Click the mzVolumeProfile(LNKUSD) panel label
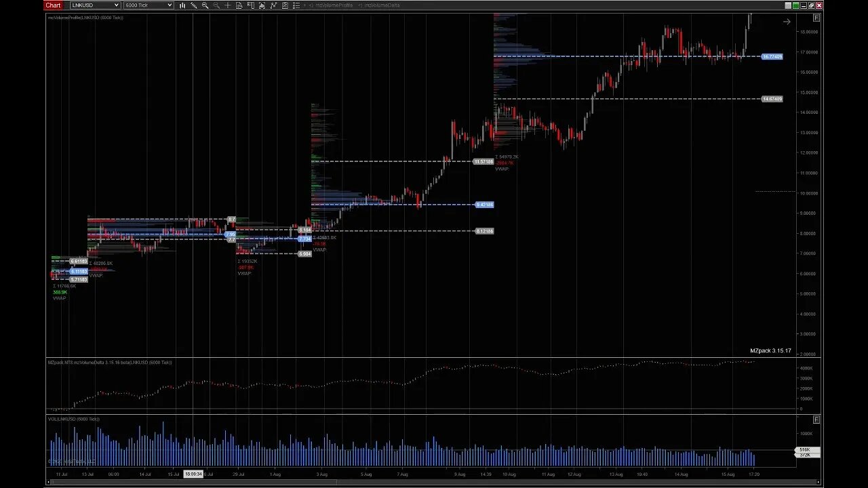The height and width of the screenshot is (488, 868). click(x=85, y=18)
